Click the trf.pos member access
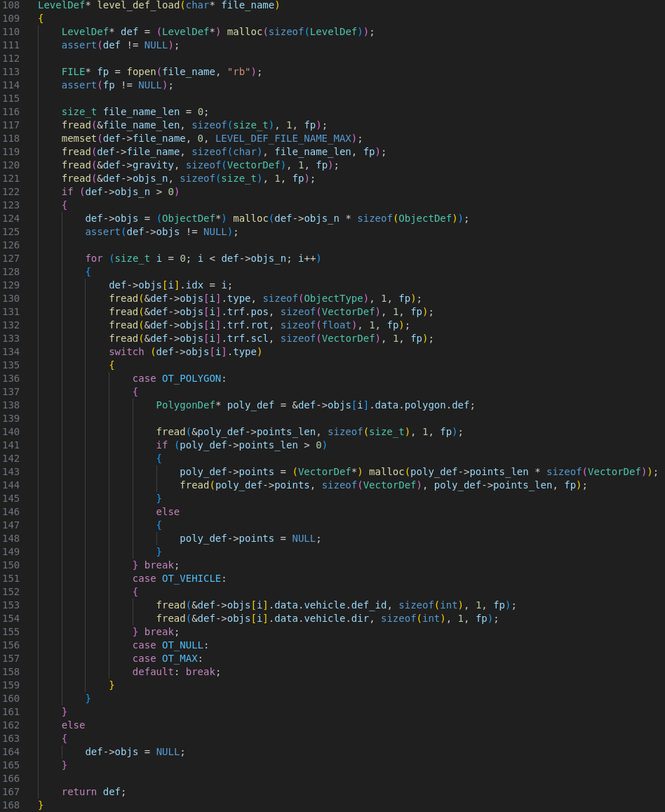This screenshot has height=812, width=665. pos(248,312)
